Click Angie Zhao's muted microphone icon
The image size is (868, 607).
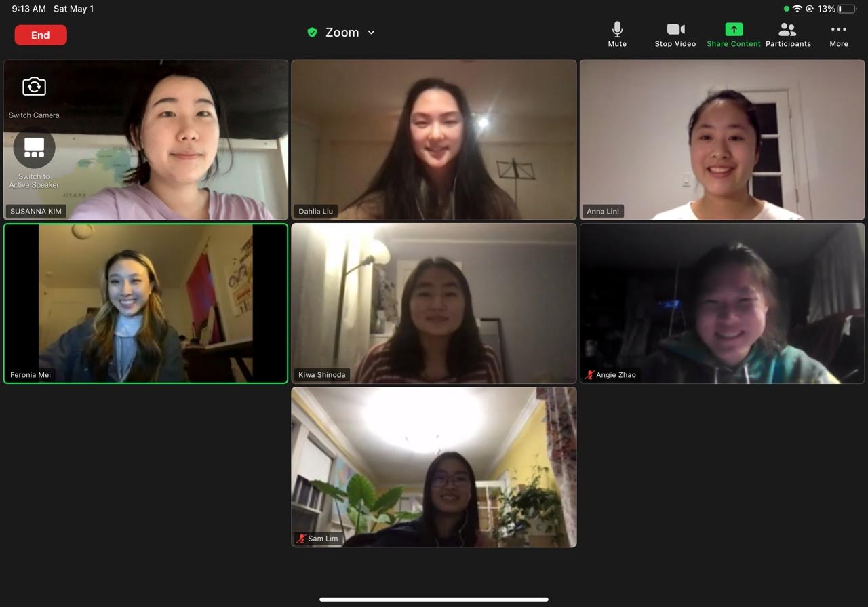pos(589,375)
